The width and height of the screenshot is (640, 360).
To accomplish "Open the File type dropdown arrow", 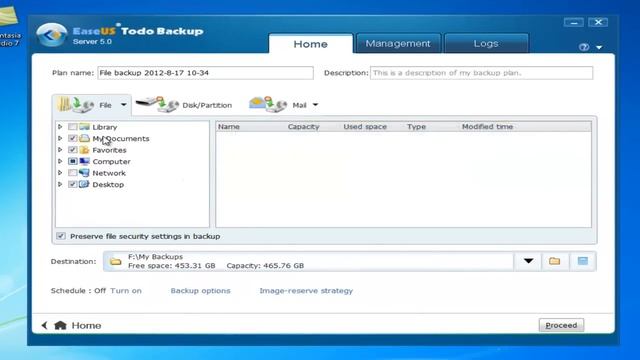I will point(124,105).
